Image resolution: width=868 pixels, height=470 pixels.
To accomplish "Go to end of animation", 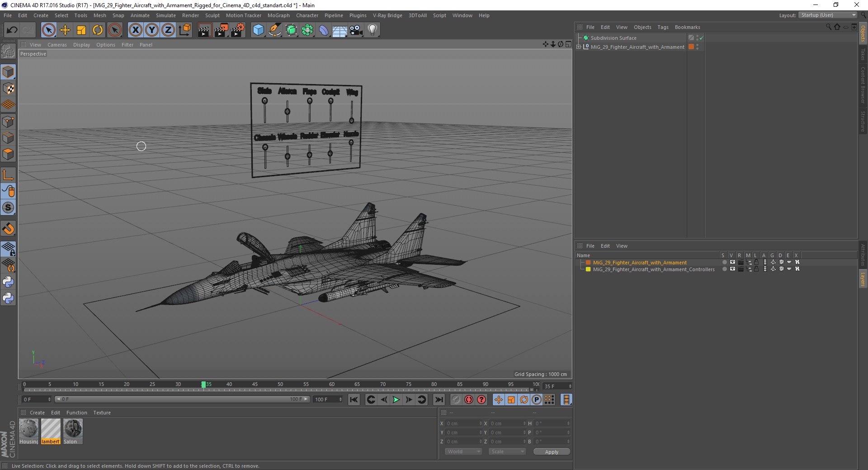I will [x=439, y=399].
